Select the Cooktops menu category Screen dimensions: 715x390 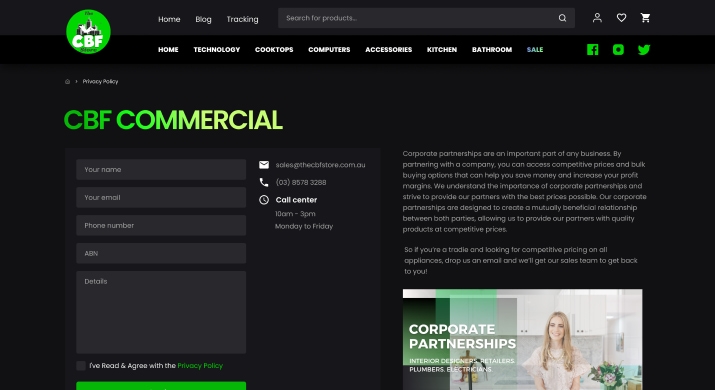click(x=274, y=50)
